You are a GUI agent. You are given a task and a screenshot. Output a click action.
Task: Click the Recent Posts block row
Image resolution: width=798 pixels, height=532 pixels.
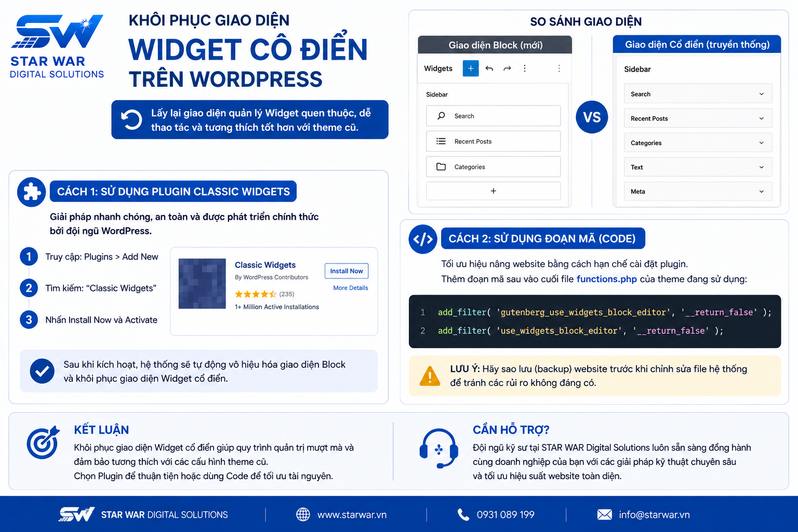click(x=493, y=141)
